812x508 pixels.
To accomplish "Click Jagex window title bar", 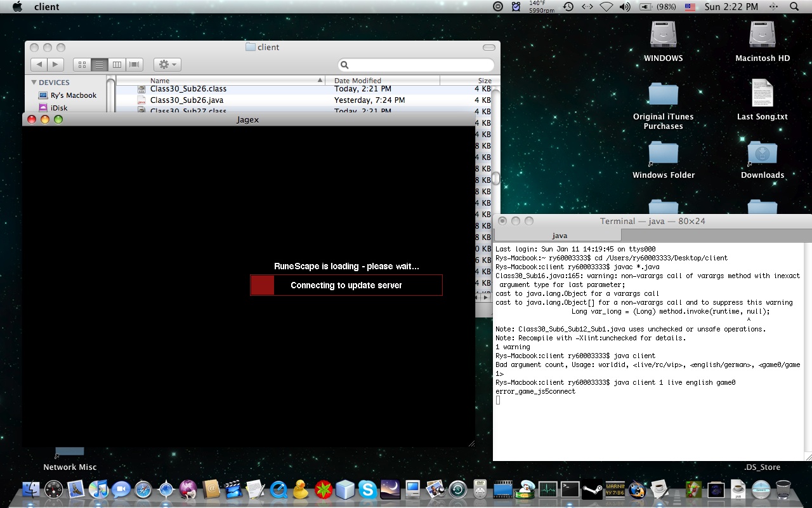I will pos(249,119).
